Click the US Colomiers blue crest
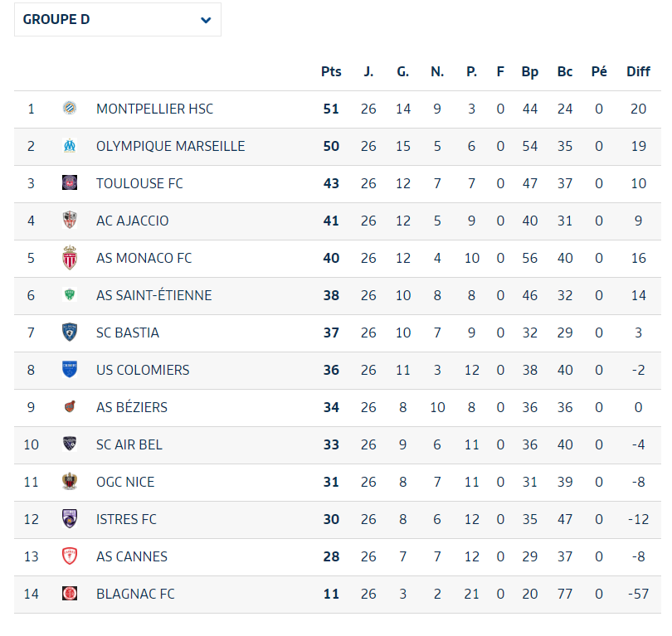The height and width of the screenshot is (636, 672). click(70, 370)
